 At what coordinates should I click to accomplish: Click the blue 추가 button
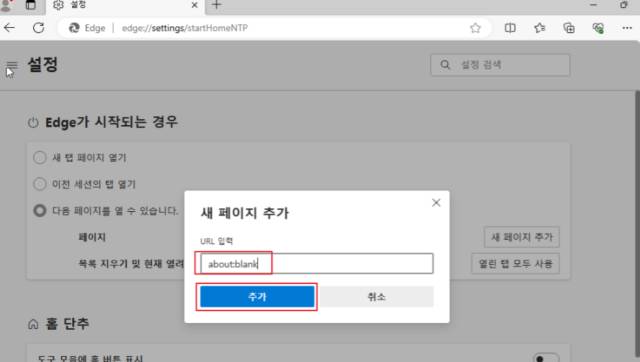tap(257, 297)
